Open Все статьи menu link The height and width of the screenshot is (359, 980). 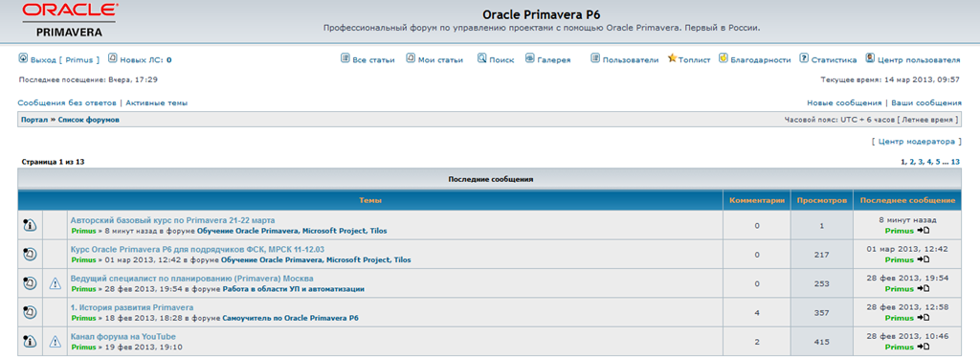click(x=374, y=60)
